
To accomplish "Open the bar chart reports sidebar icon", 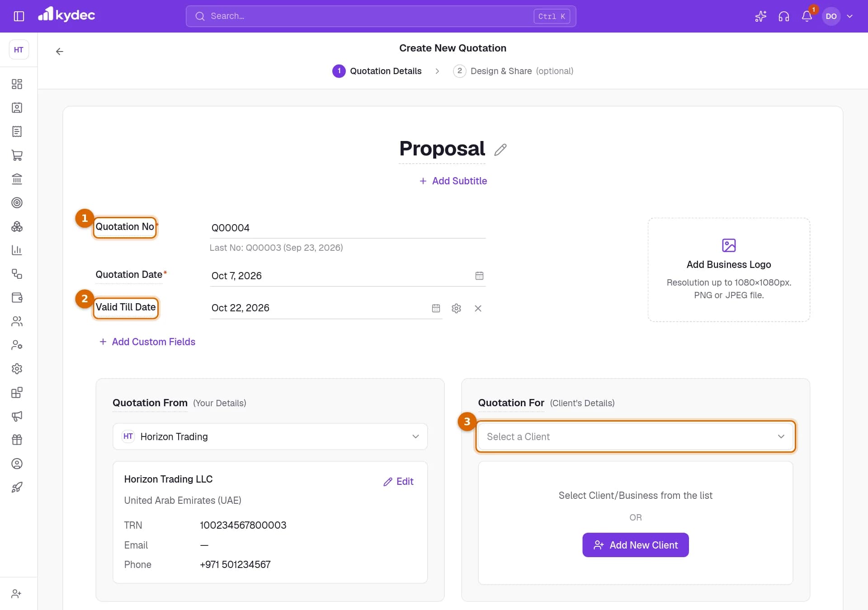I will 17,250.
